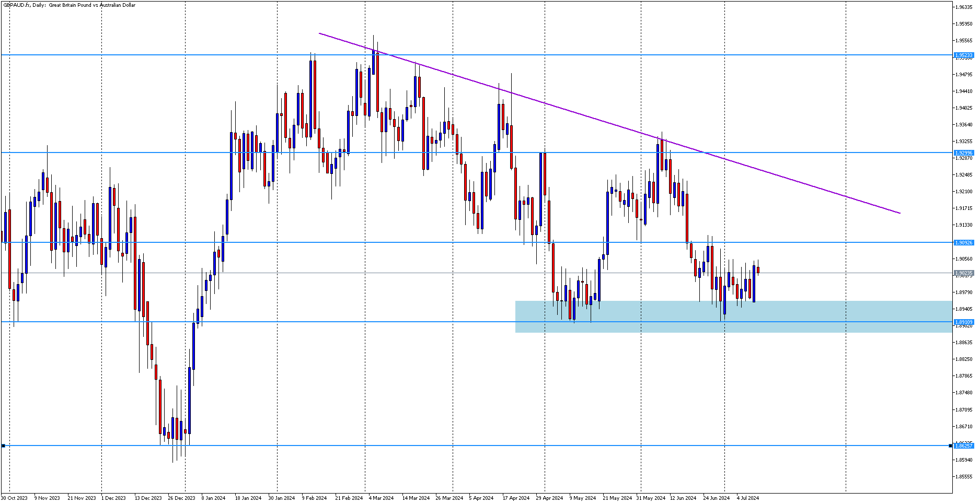Screen dimensions: 980x504
Task: Click the 1.90560 price axis label
Action: 964,259
